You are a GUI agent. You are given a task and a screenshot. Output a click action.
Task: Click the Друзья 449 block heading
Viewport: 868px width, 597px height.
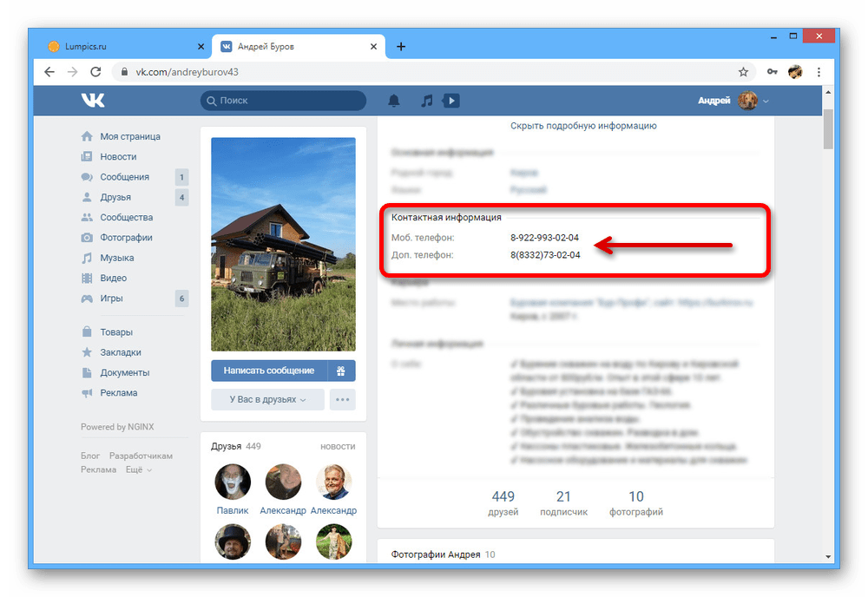click(236, 447)
